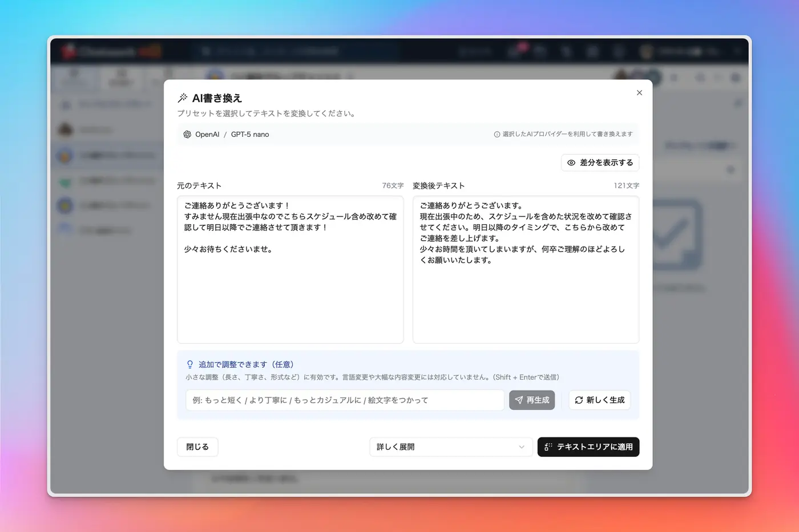This screenshot has width=799, height=532.
Task: Toggle 差分を表示する to show differences
Action: click(x=600, y=163)
